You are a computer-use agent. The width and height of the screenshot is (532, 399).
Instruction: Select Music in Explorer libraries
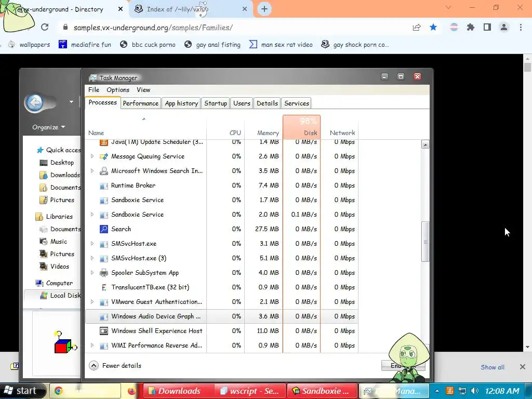pyautogui.click(x=54, y=242)
